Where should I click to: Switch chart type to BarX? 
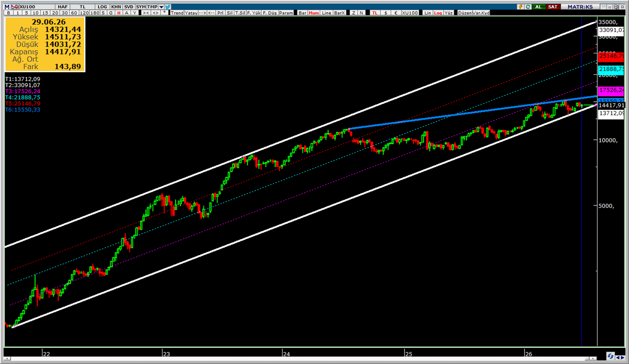click(340, 13)
